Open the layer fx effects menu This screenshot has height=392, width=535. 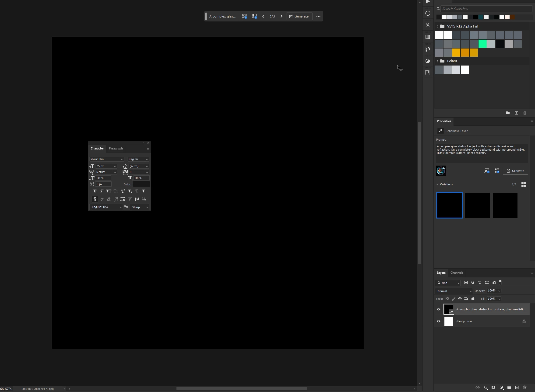tap(486, 388)
